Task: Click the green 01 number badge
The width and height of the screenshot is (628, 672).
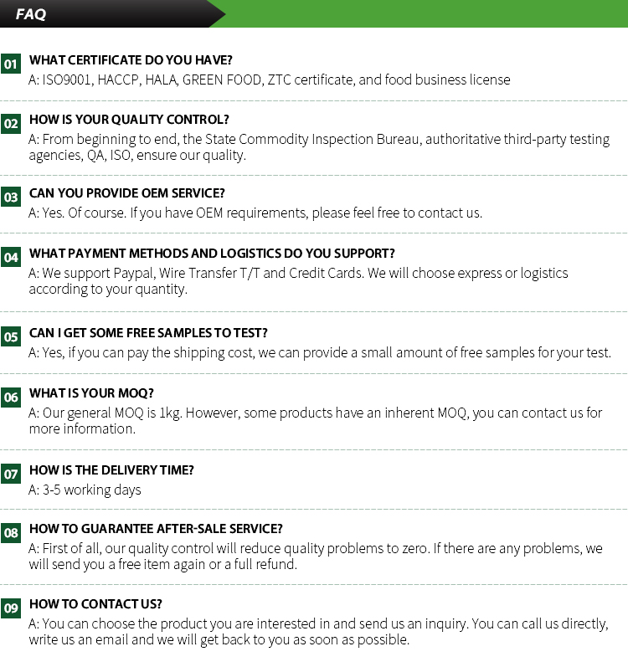Action: coord(11,64)
